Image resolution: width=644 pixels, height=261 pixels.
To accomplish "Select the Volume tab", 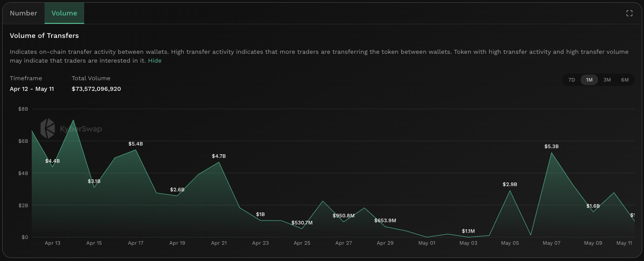I will tap(64, 13).
